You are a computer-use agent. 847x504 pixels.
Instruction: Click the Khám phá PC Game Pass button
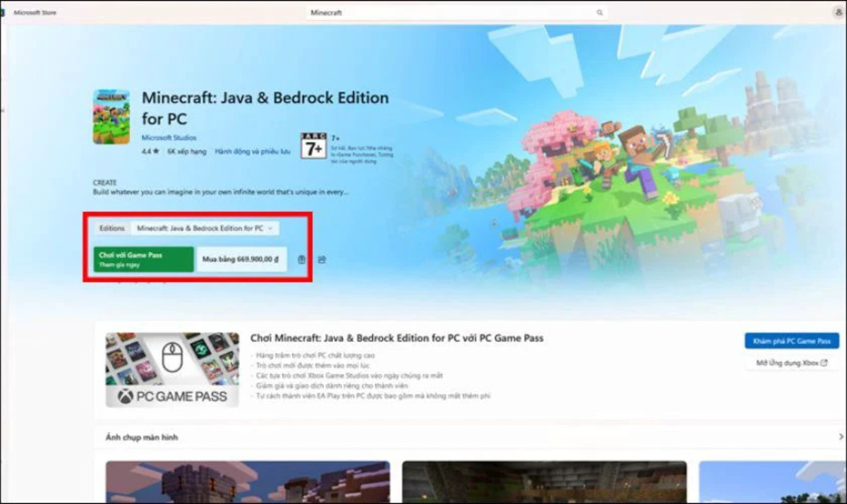tap(791, 340)
